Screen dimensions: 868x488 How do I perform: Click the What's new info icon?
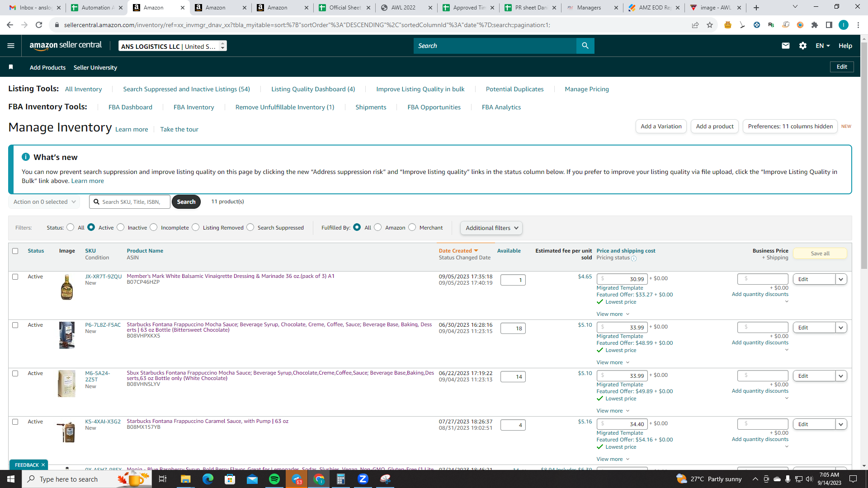(x=26, y=157)
